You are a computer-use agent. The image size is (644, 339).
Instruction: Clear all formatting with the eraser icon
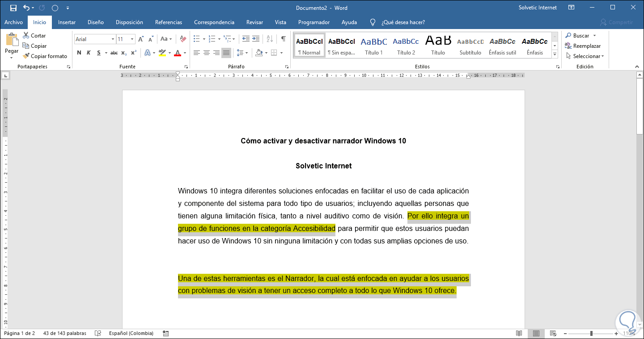coord(182,39)
